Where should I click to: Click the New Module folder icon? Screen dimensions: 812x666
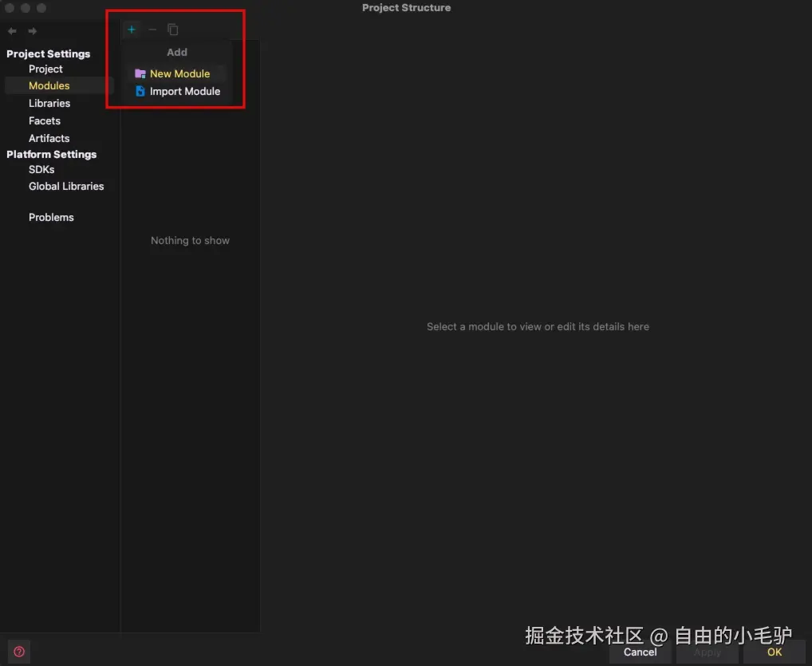point(140,73)
